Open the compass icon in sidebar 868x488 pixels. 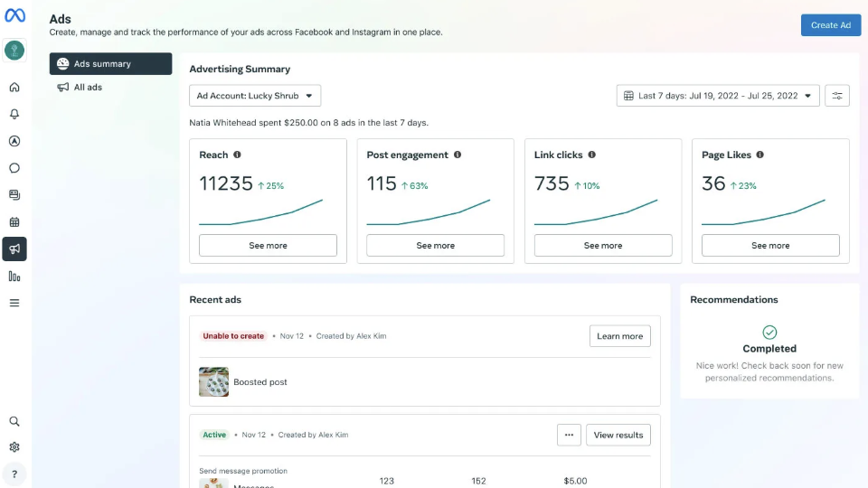pos(14,141)
